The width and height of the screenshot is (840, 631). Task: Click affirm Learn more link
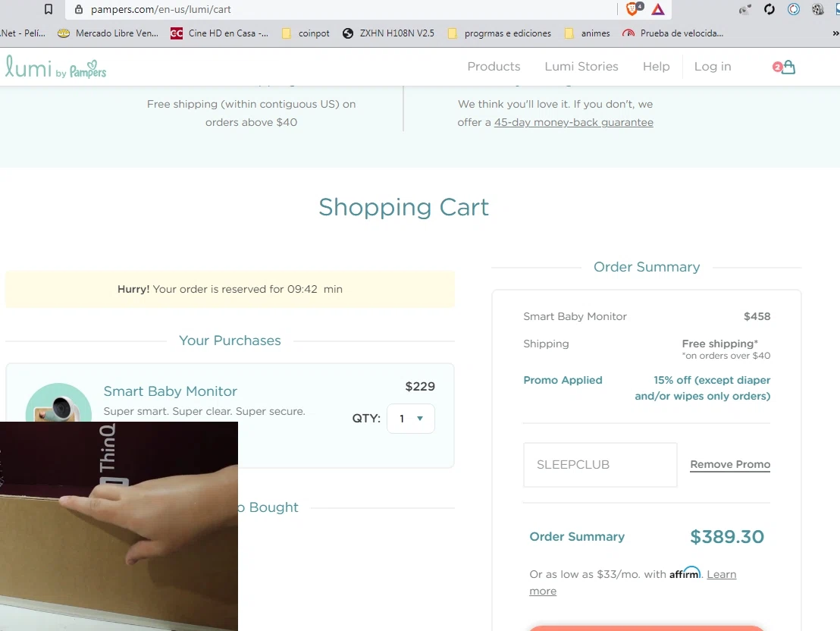tap(722, 574)
